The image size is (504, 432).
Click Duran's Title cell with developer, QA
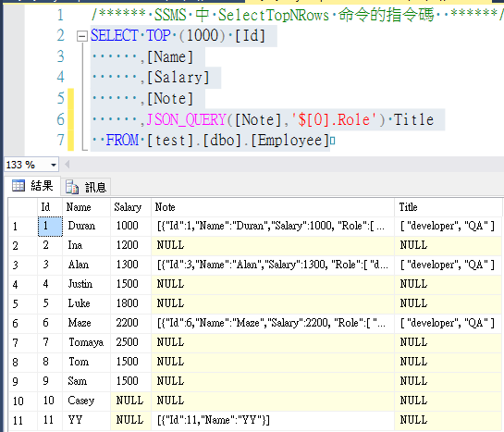tap(448, 227)
